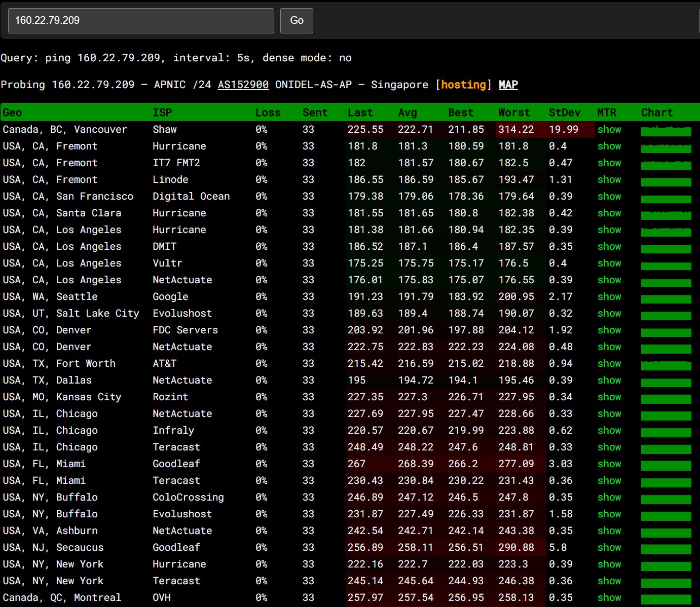Click the "Infraly" ISP cell
The image size is (700, 607).
pos(173,430)
